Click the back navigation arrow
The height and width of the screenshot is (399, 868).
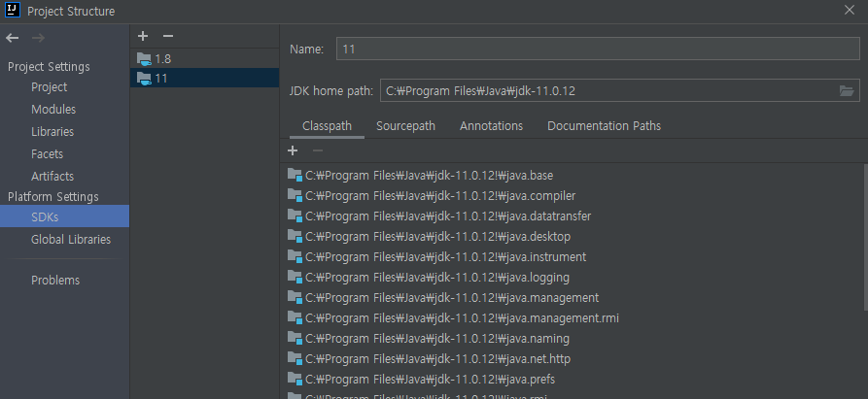(x=13, y=38)
